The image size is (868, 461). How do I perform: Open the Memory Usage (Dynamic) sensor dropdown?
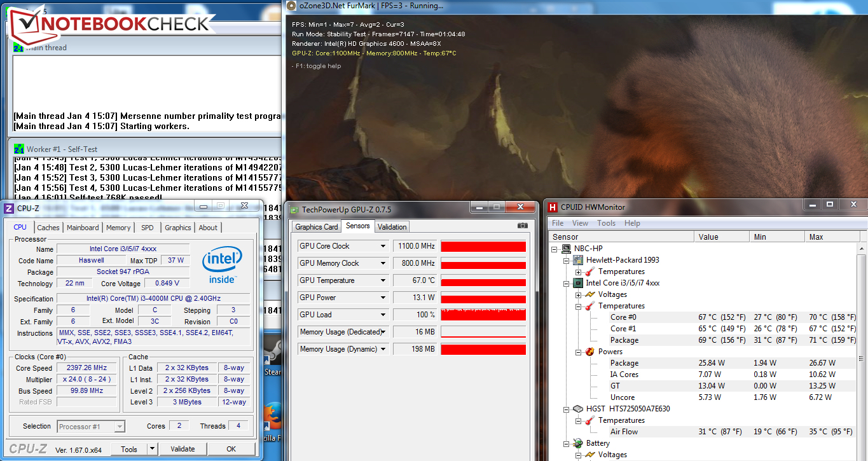(x=383, y=349)
